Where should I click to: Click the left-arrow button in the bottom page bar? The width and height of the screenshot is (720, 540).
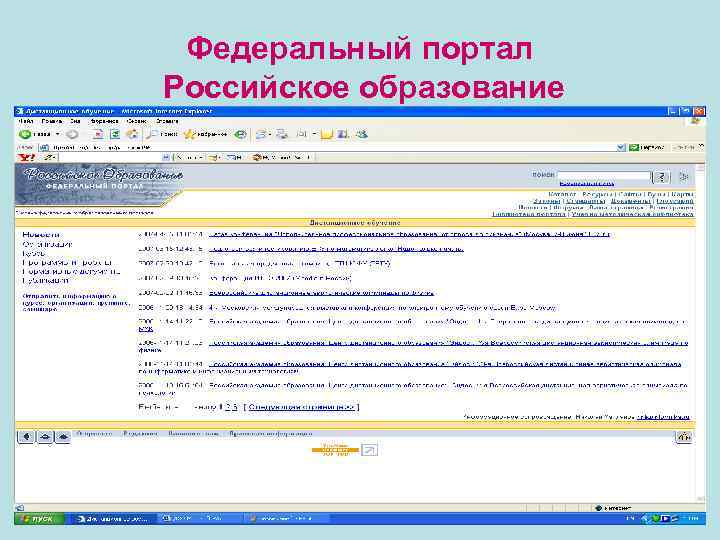tap(26, 437)
